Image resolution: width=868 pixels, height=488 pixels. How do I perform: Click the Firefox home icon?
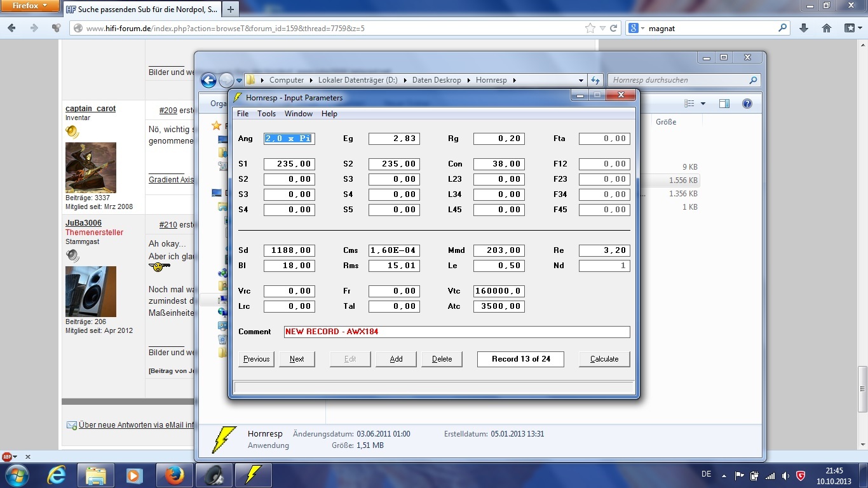(827, 28)
